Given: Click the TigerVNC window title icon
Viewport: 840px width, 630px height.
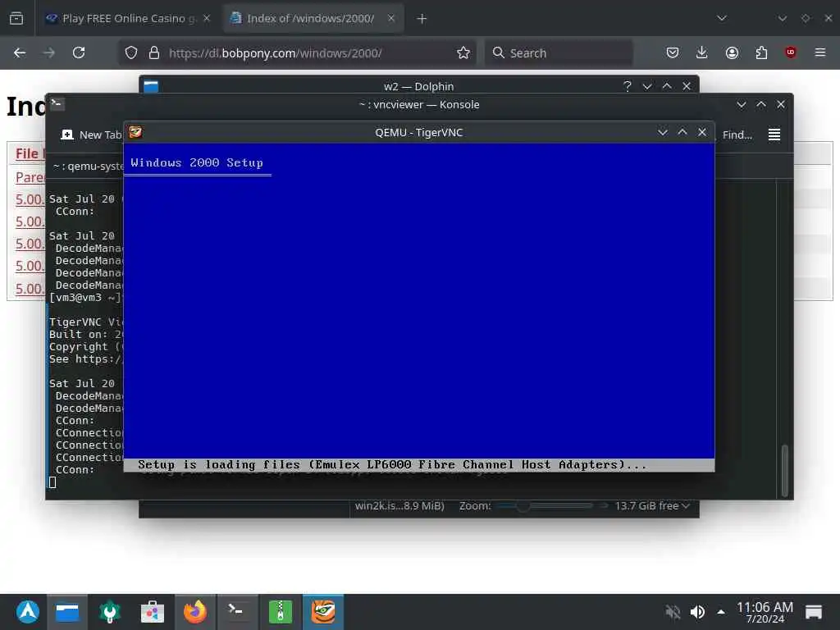Looking at the screenshot, I should 135,132.
